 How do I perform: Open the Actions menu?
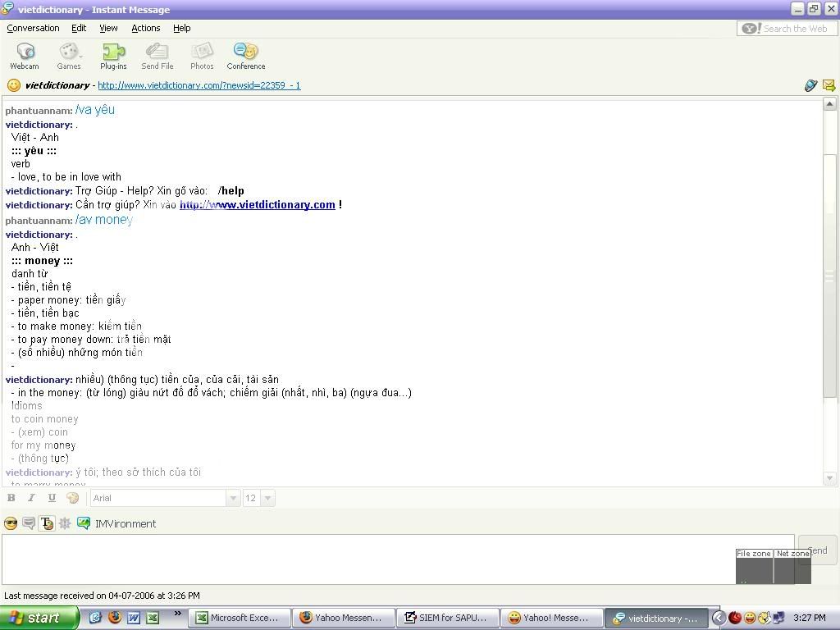(x=145, y=28)
